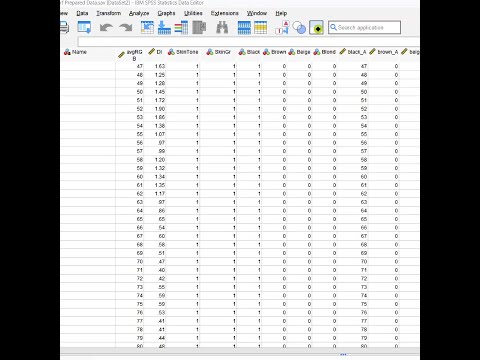
Task: Click avgRGB cell with value 60
Action: point(130,177)
